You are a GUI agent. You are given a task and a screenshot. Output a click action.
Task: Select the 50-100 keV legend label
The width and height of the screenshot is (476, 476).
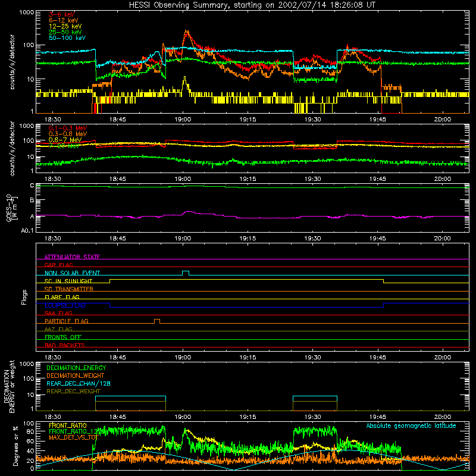click(67, 38)
